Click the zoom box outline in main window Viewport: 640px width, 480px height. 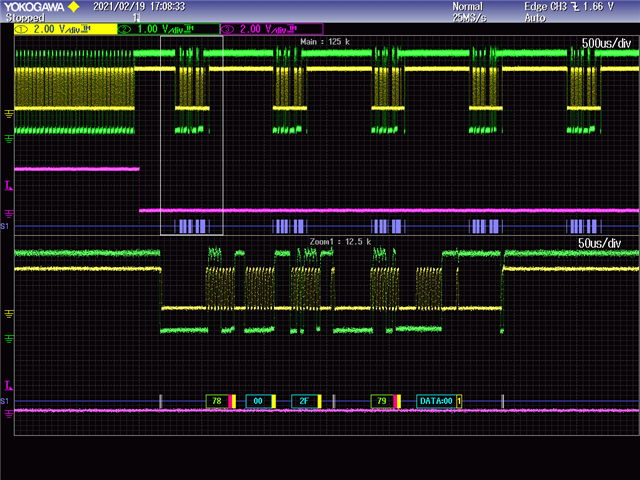(x=191, y=136)
